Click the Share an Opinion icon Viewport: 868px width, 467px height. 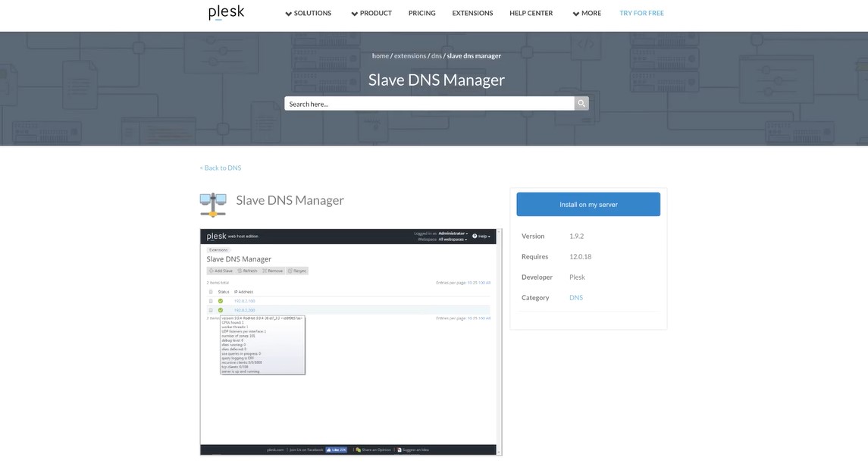click(358, 450)
